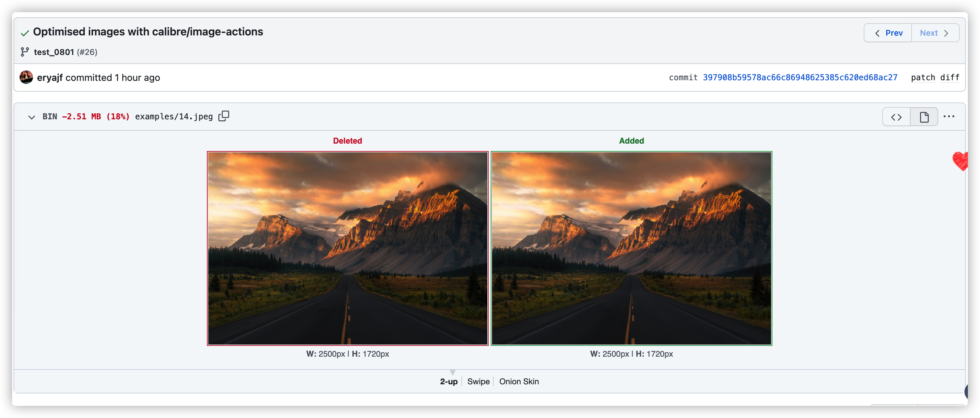Open the patch view link
Screen dimensions: 980x418
[923, 77]
